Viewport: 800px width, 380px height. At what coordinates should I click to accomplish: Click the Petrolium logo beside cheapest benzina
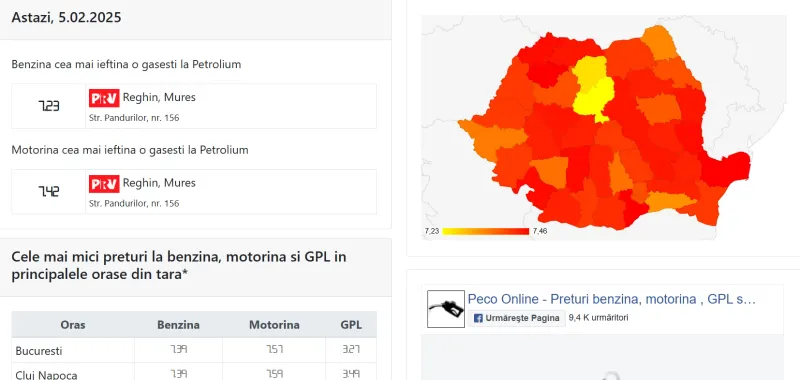pos(104,98)
